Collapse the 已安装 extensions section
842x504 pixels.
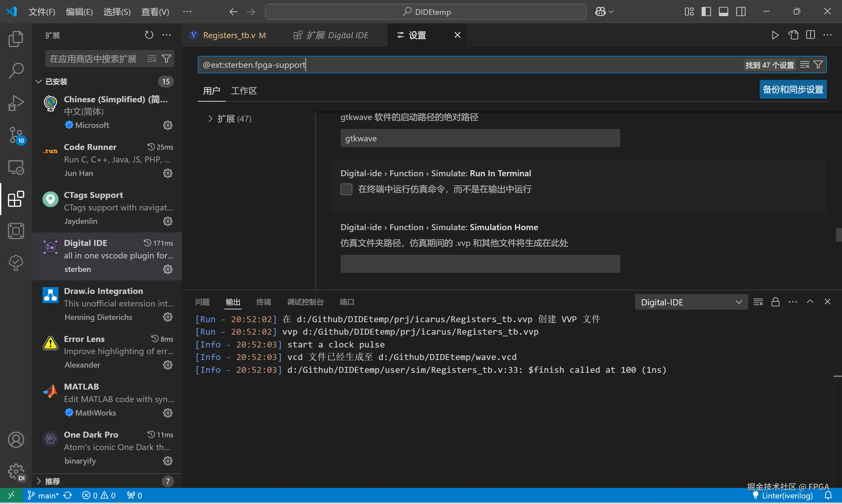point(39,82)
